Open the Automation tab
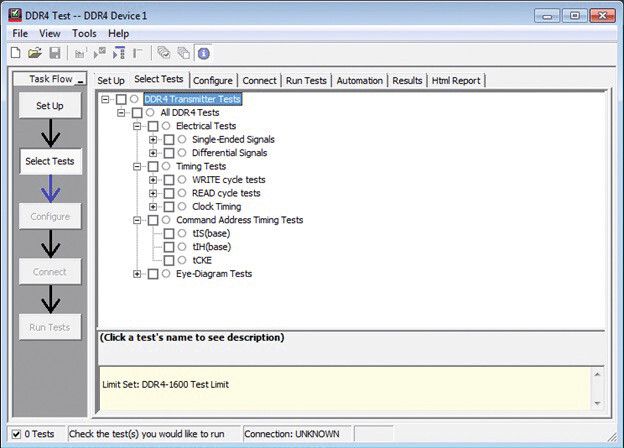 [360, 80]
